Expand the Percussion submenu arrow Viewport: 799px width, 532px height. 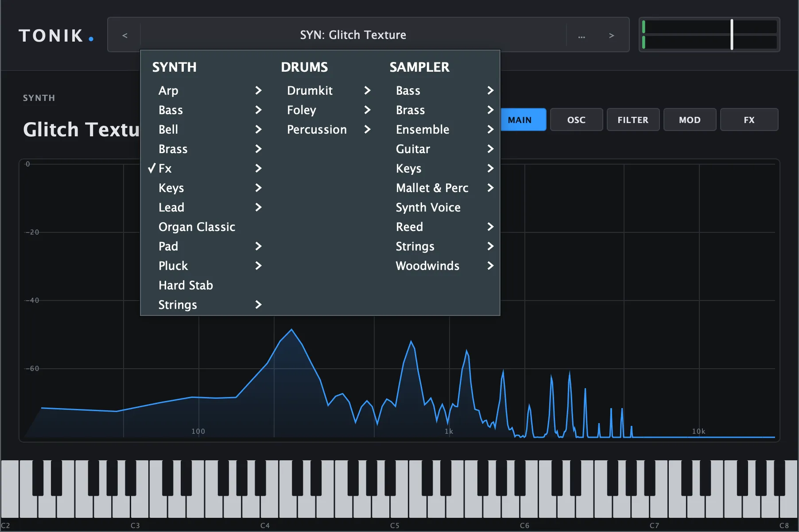367,129
